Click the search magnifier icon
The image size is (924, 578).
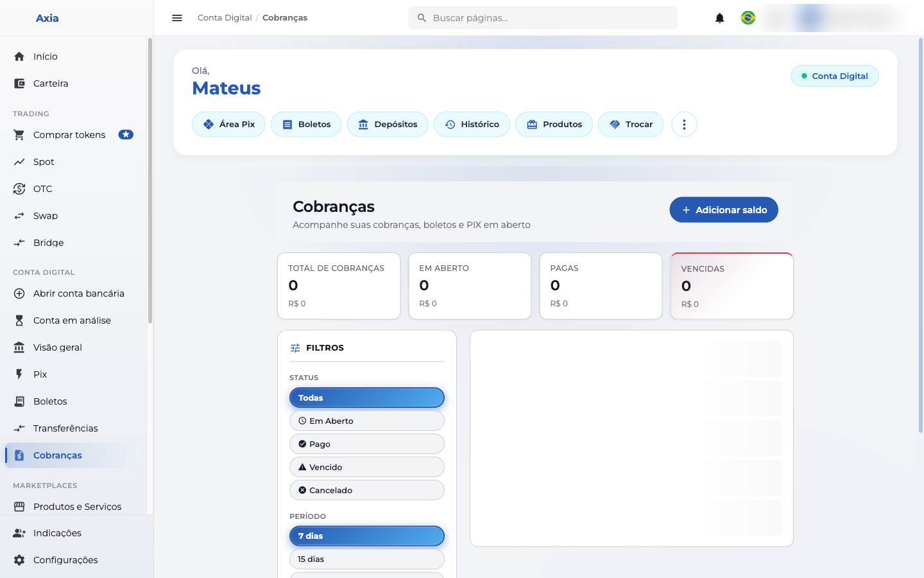click(x=422, y=18)
